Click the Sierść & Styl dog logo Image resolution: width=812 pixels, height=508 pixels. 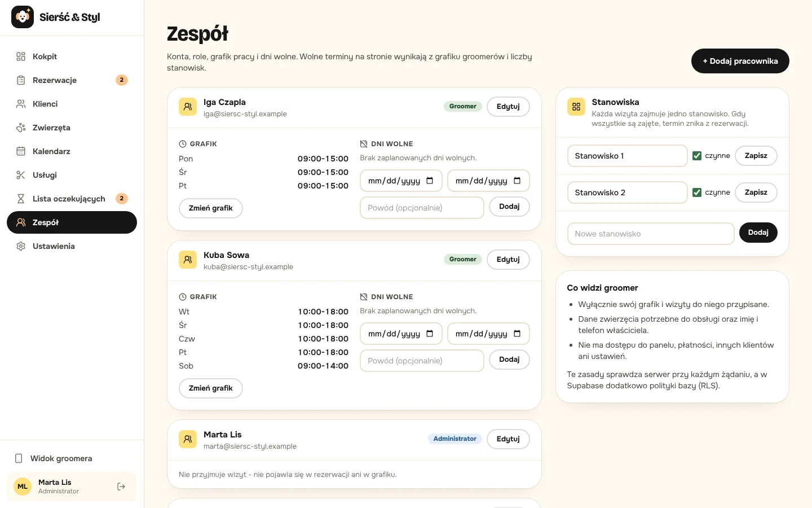click(23, 17)
